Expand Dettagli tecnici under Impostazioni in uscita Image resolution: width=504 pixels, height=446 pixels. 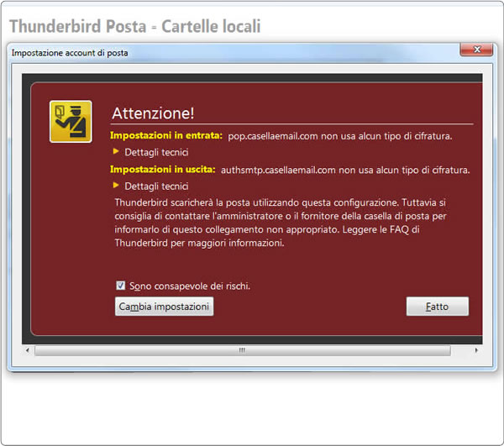(x=151, y=186)
